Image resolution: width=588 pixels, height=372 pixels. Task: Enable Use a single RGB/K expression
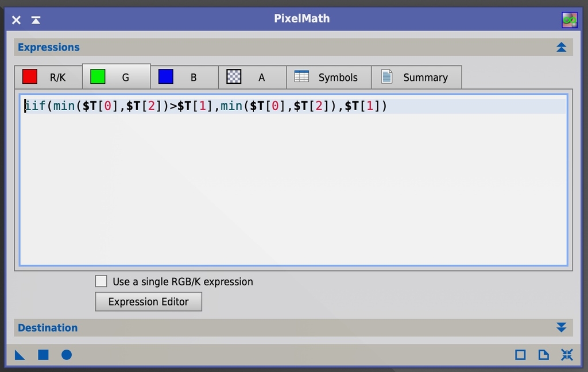coord(101,281)
